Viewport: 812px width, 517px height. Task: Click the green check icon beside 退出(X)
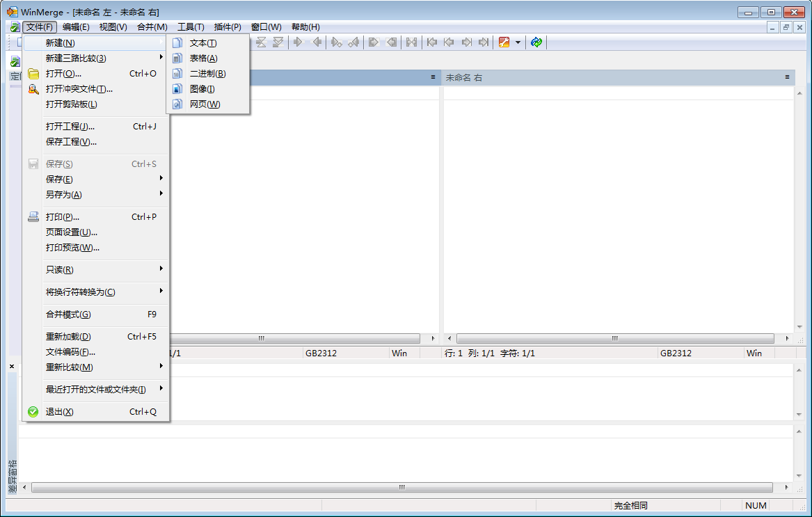33,412
